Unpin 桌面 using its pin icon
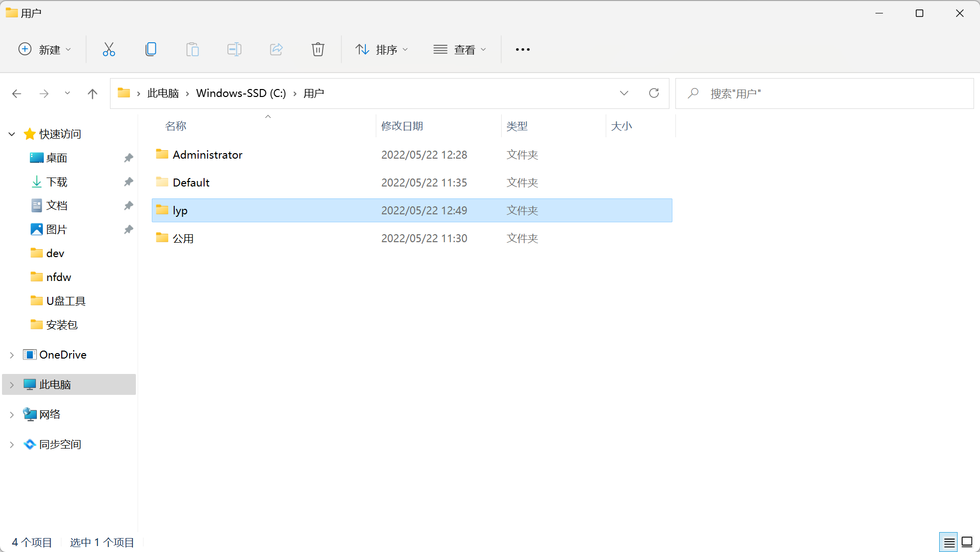The width and height of the screenshot is (980, 552). pos(128,158)
